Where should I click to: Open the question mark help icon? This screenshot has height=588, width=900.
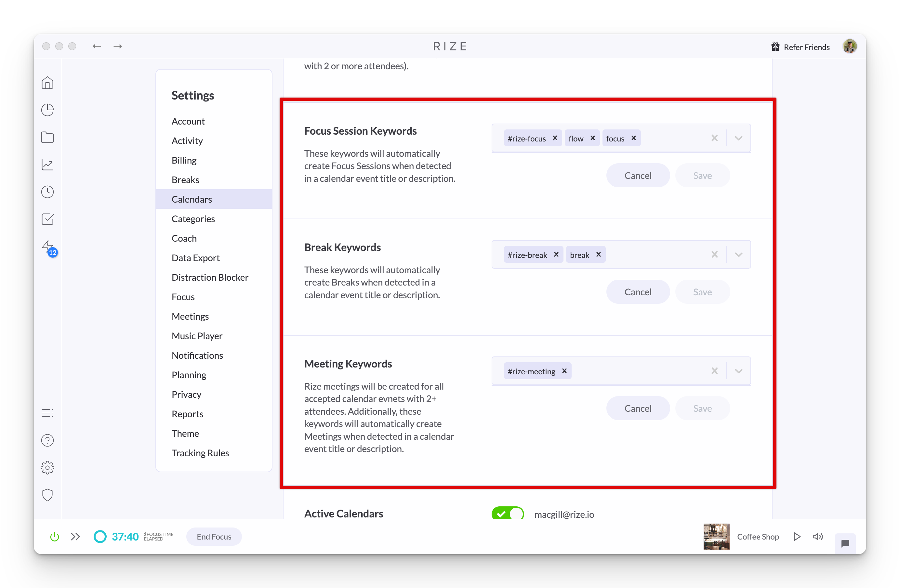coord(47,440)
